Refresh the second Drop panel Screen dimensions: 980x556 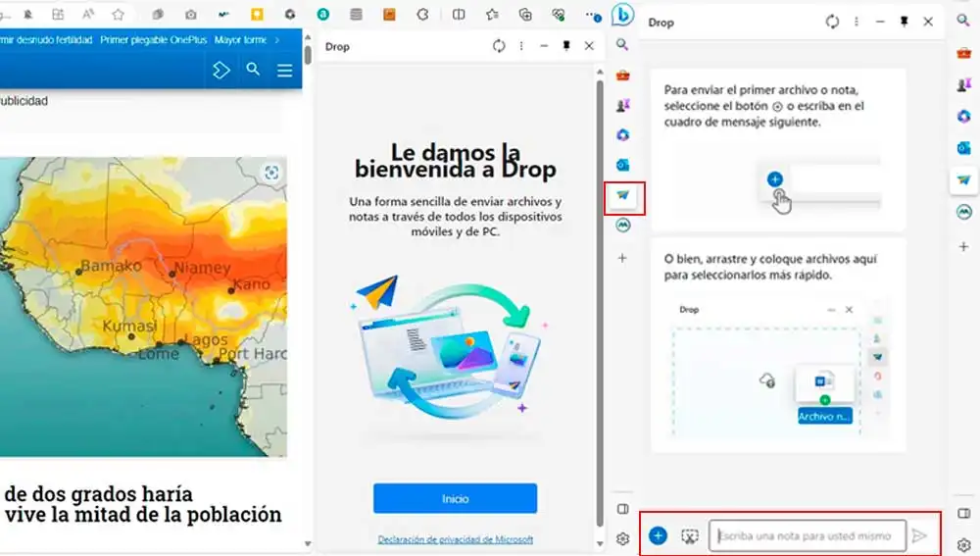coord(832,22)
